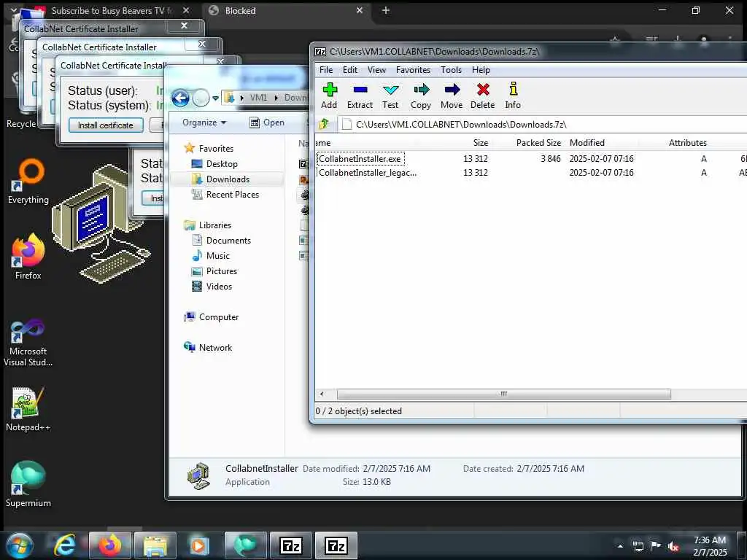Open the View menu in 7-Zip

point(376,70)
